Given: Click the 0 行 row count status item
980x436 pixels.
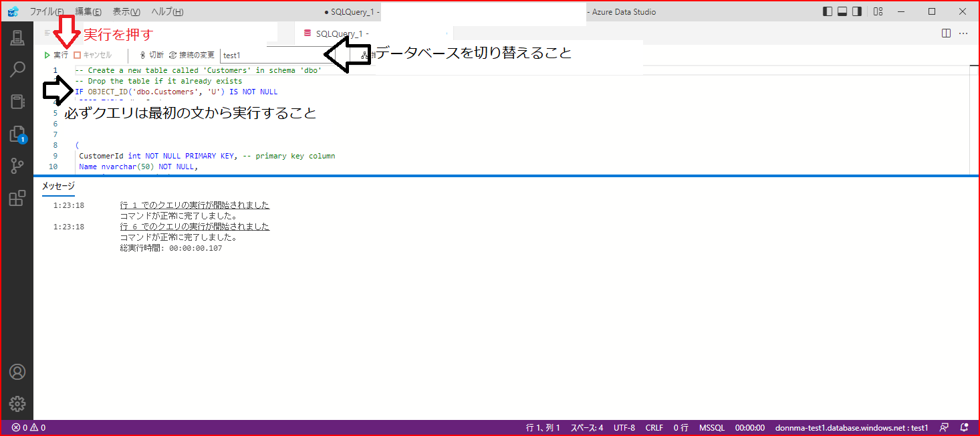Looking at the screenshot, I should [681, 427].
